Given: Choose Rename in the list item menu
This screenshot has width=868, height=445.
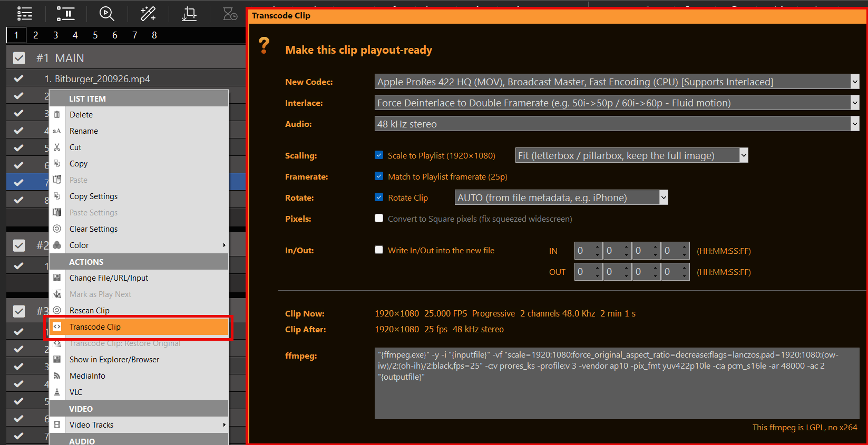Looking at the screenshot, I should coord(84,131).
